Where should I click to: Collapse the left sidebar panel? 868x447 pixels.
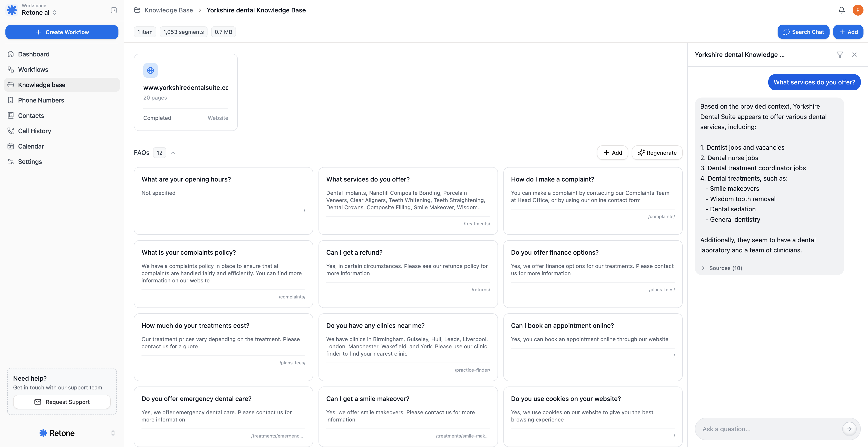coord(113,10)
